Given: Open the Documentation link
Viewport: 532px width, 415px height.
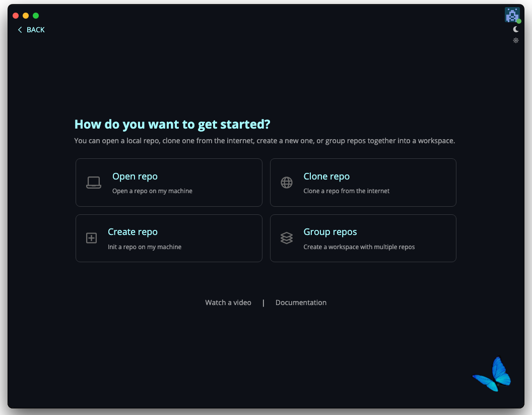Looking at the screenshot, I should (301, 303).
